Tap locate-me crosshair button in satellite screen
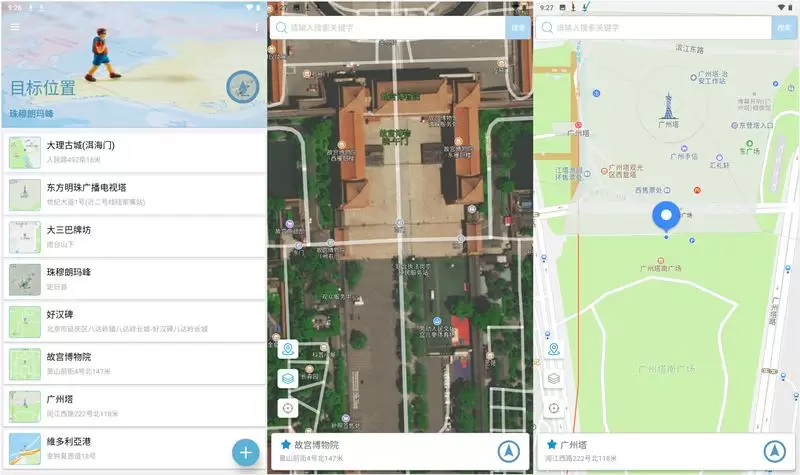 [x=288, y=408]
